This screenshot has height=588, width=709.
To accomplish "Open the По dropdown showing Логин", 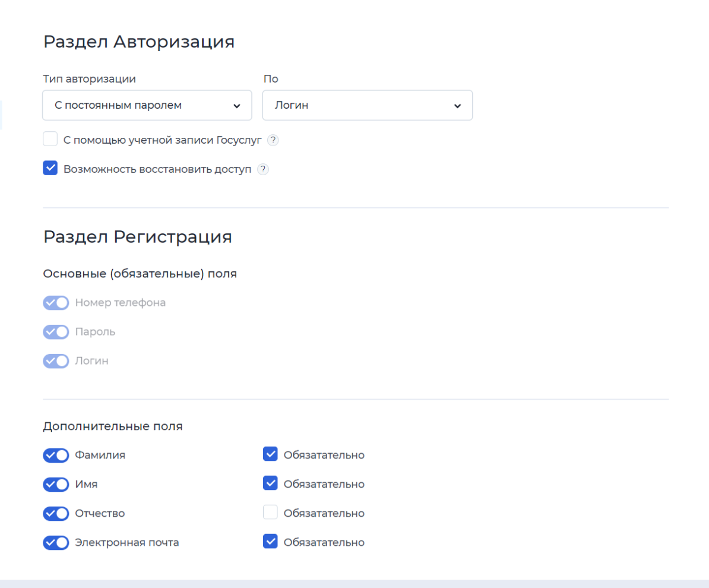I will [x=367, y=105].
